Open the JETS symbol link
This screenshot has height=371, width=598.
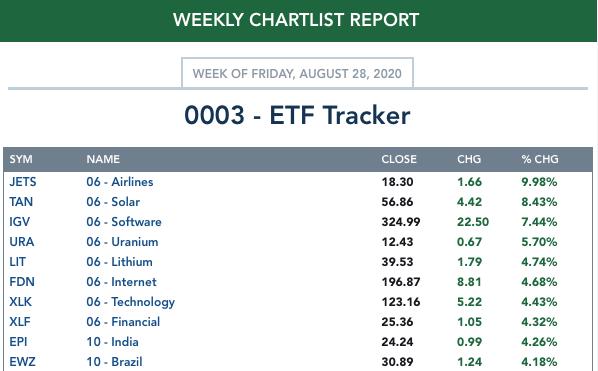click(23, 182)
